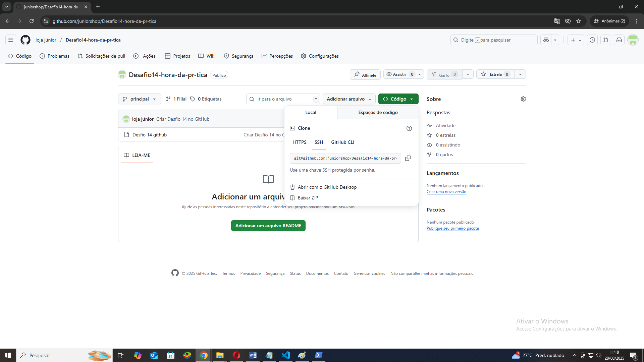Open the create new plus menu
Viewport: 644px width, 362px height.
pos(576,40)
